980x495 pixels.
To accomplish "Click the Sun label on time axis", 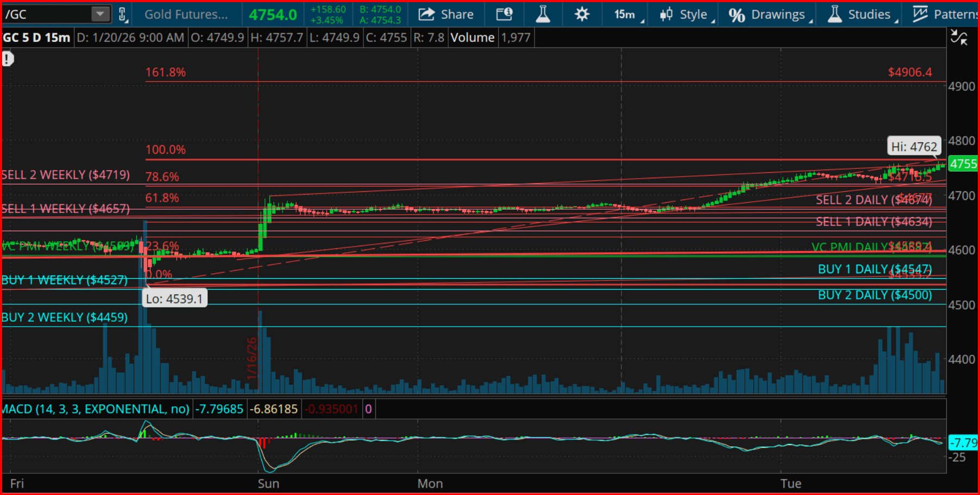I will pyautogui.click(x=268, y=484).
